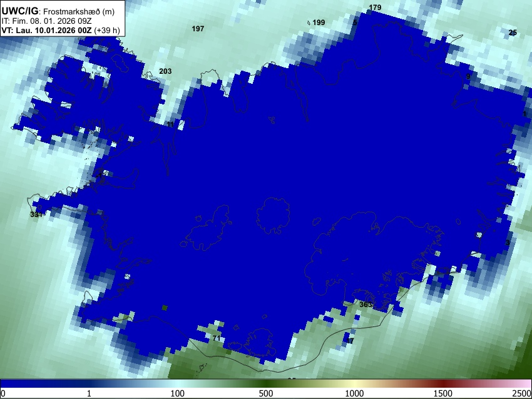Click the title text 'UWC/IG: Frostmarkshæð (m)'
The width and height of the screenshot is (532, 399).
click(58, 11)
